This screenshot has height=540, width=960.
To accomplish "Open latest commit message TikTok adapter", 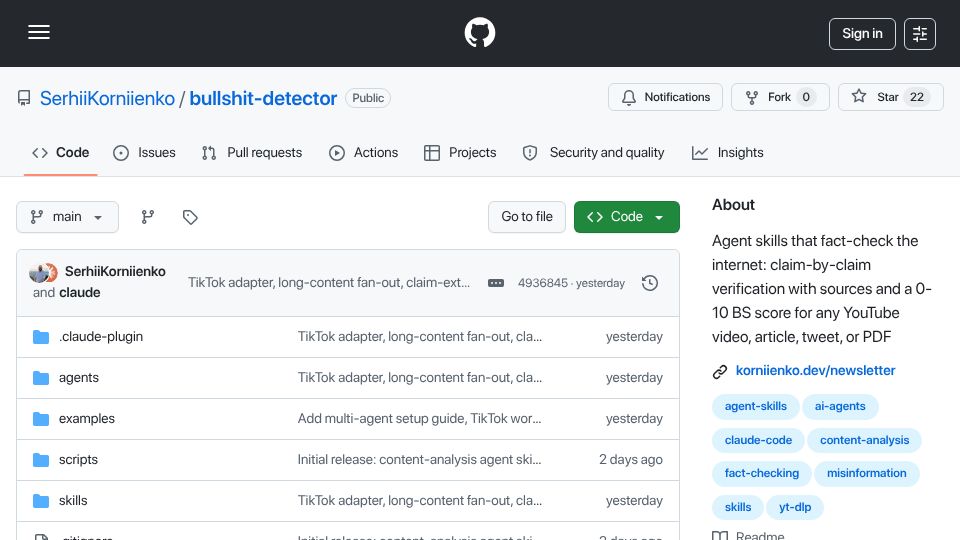I will click(329, 282).
